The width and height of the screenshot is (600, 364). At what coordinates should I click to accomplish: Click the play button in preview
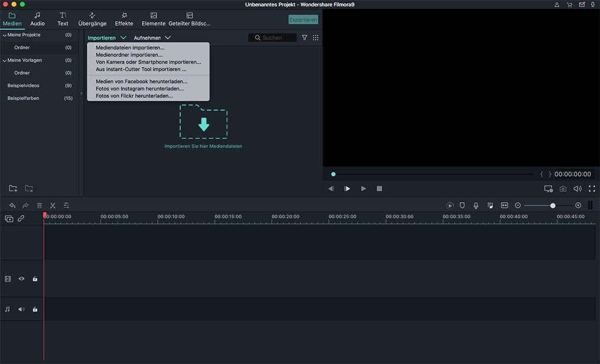pos(363,189)
